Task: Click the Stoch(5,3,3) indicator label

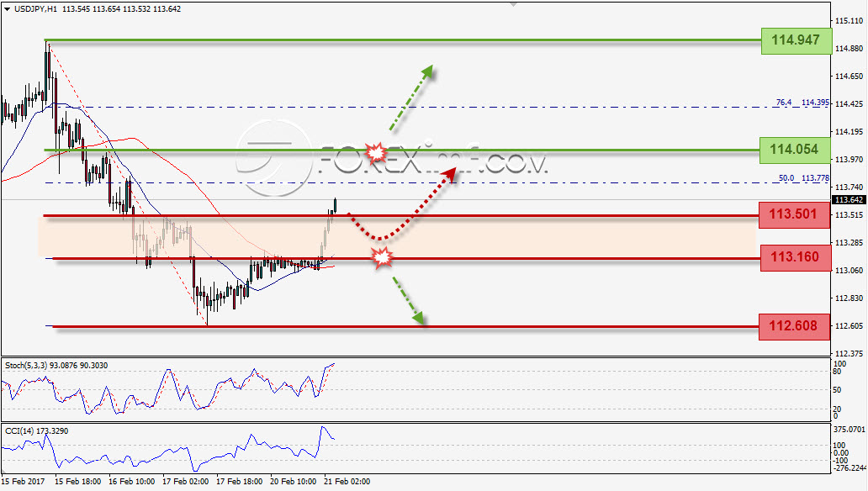Action: coord(56,366)
